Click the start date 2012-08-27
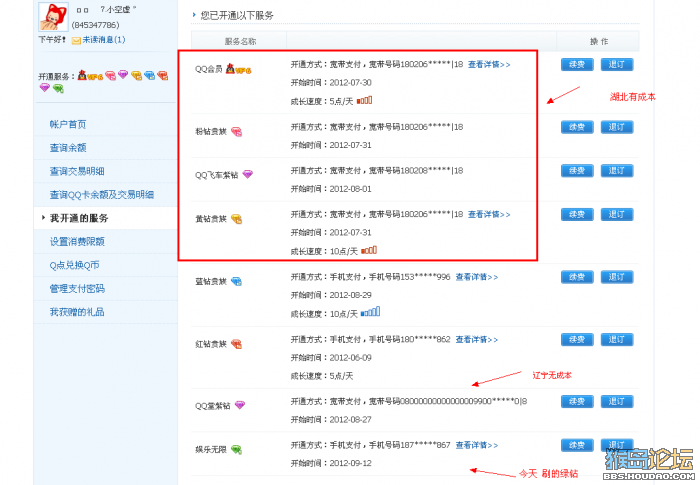This screenshot has width=700, height=485. [350, 419]
